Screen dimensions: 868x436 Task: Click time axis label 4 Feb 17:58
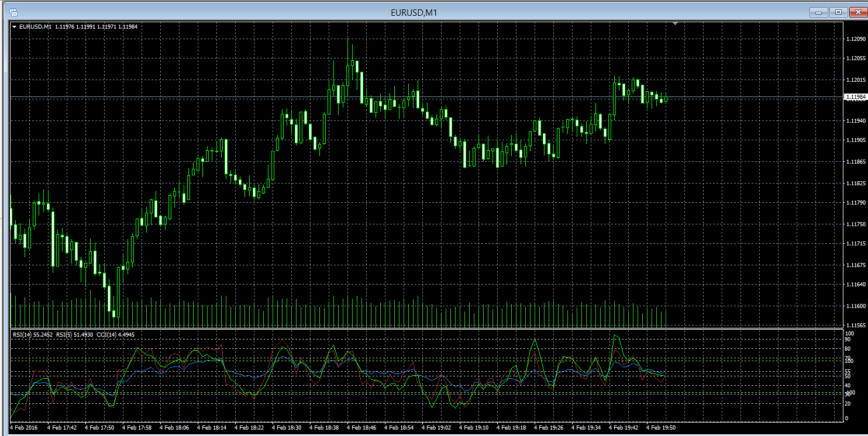coord(137,428)
